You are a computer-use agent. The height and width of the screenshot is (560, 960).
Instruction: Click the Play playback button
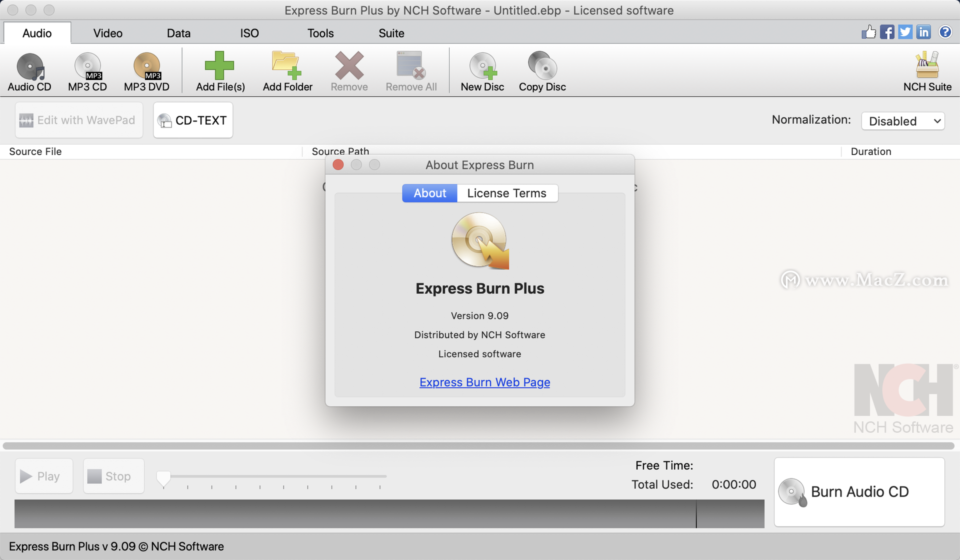pos(44,476)
